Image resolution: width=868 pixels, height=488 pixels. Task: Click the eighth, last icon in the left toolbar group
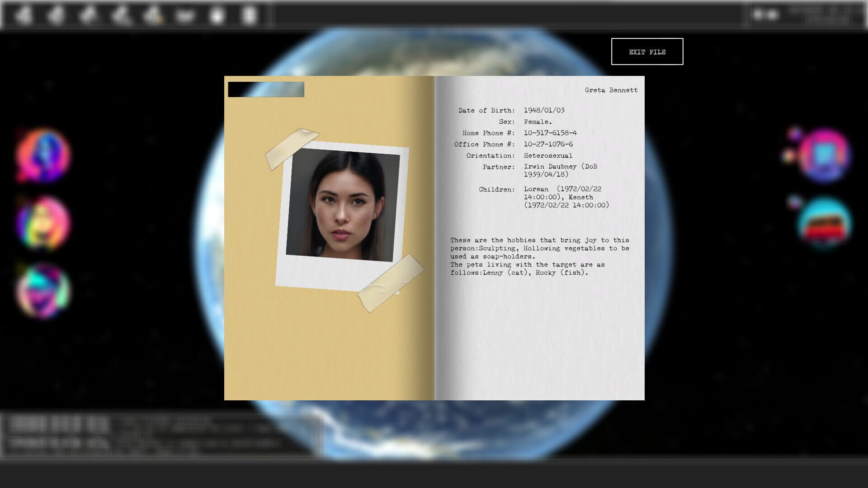click(249, 15)
